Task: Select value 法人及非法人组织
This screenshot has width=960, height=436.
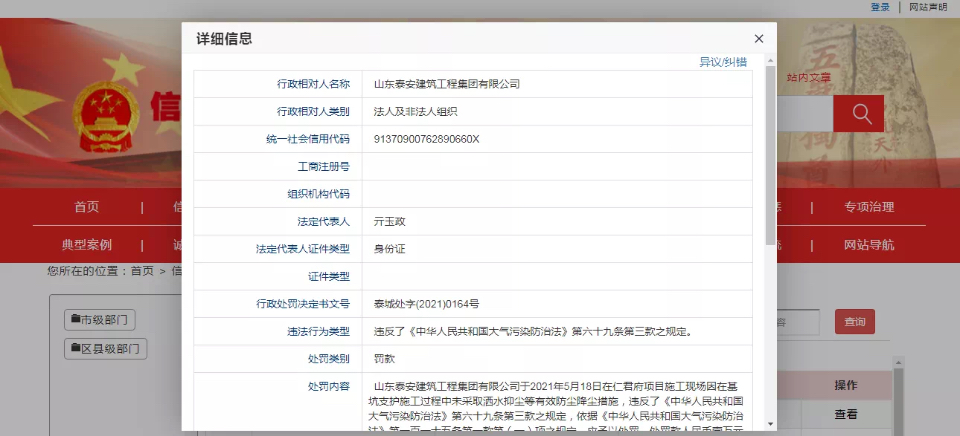Action: click(x=416, y=111)
